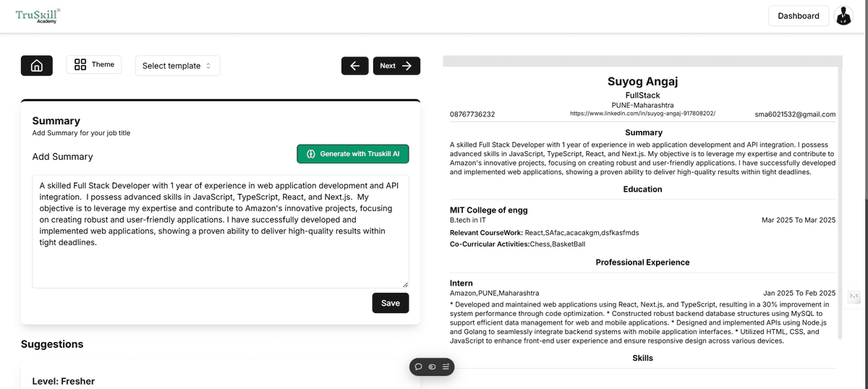This screenshot has height=389, width=868.
Task: Grab the summary textarea resize handle
Action: tap(405, 285)
